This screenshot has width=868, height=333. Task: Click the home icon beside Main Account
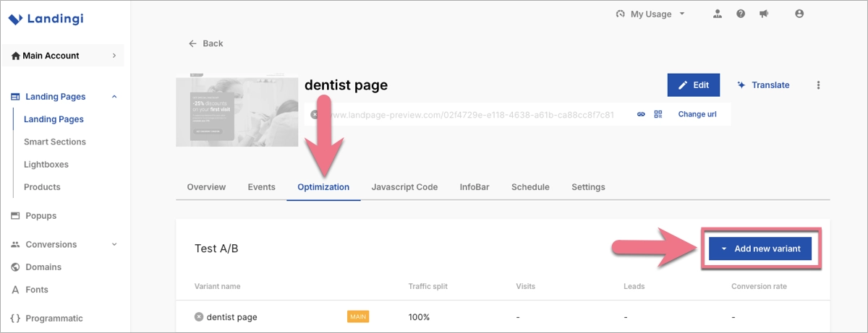(x=16, y=56)
